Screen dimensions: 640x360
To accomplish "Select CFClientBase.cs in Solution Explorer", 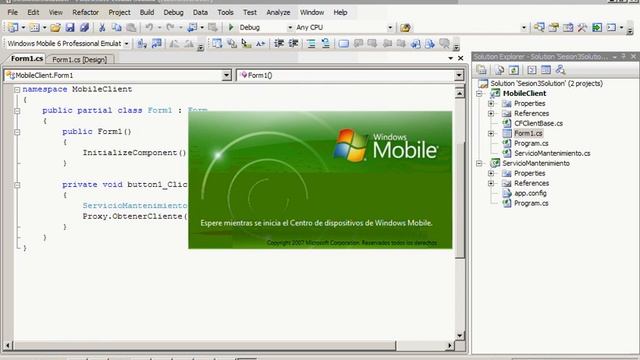I will 538,123.
